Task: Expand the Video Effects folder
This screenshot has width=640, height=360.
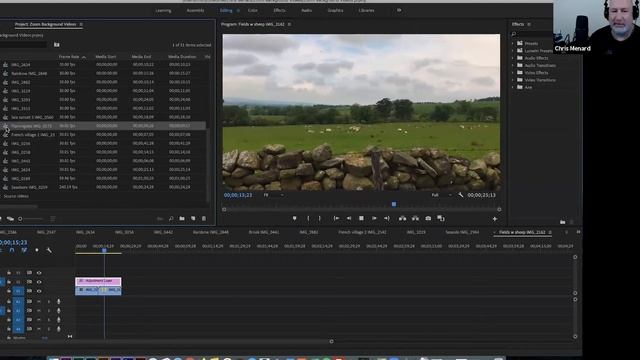Action: tap(513, 73)
